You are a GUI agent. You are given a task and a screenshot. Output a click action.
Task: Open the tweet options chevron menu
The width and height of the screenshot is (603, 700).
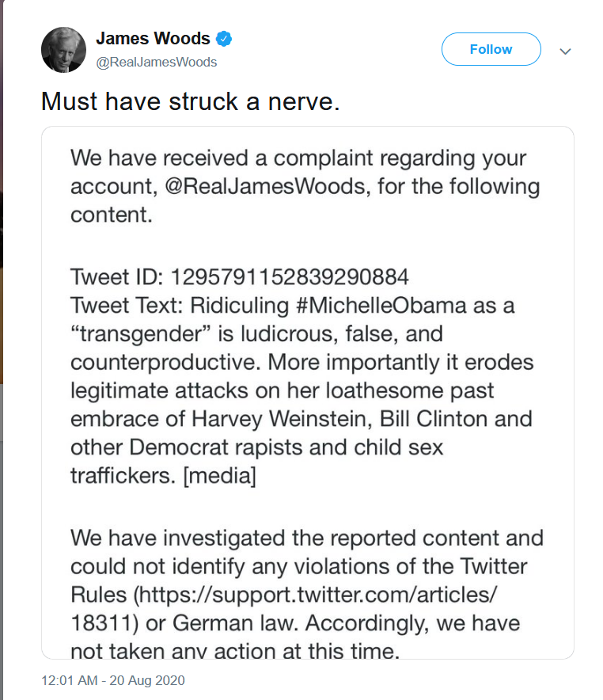(565, 51)
